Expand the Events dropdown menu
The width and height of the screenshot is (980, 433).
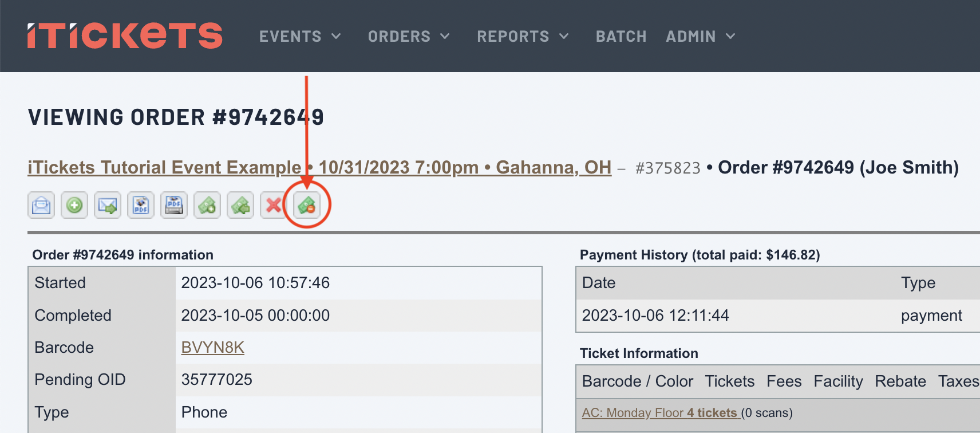[300, 36]
